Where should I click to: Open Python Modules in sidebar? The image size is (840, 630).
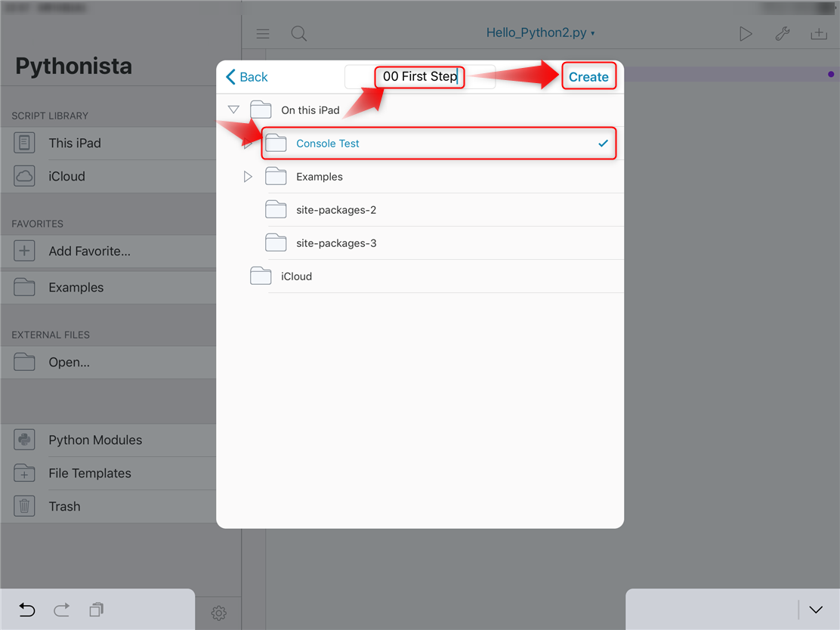click(x=95, y=440)
